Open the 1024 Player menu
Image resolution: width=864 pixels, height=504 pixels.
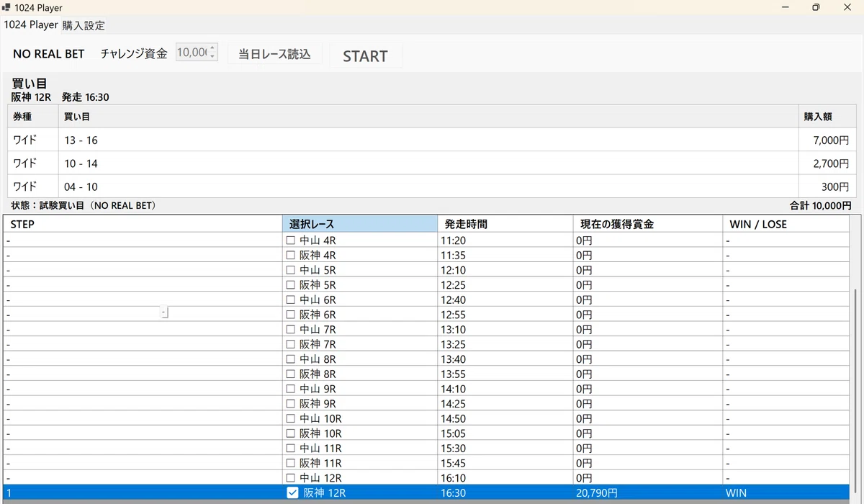31,25
